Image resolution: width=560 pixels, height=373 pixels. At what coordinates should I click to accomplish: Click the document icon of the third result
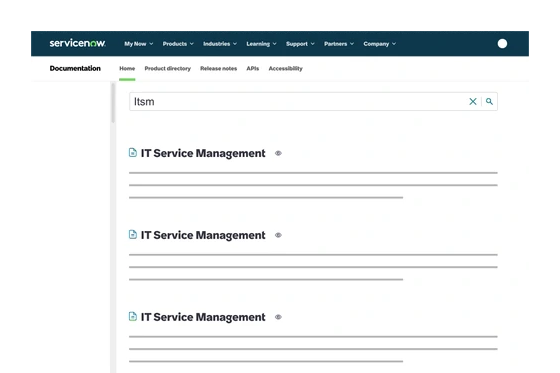(x=132, y=317)
